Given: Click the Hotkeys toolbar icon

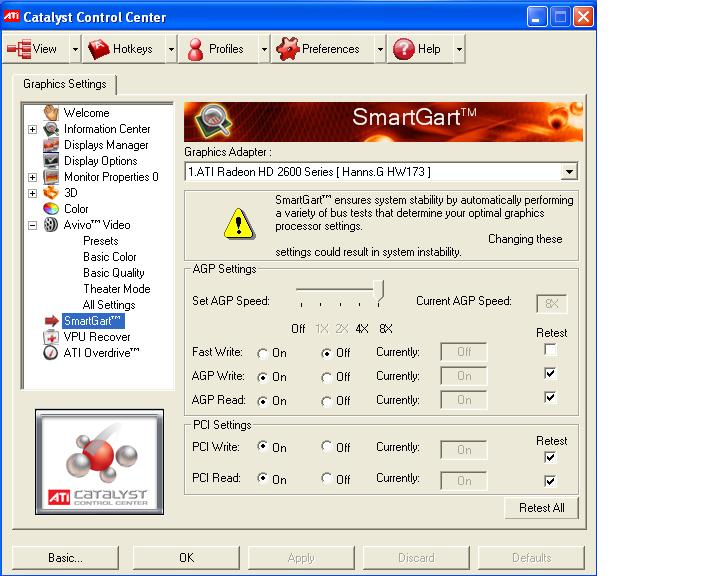Looking at the screenshot, I should [98, 49].
